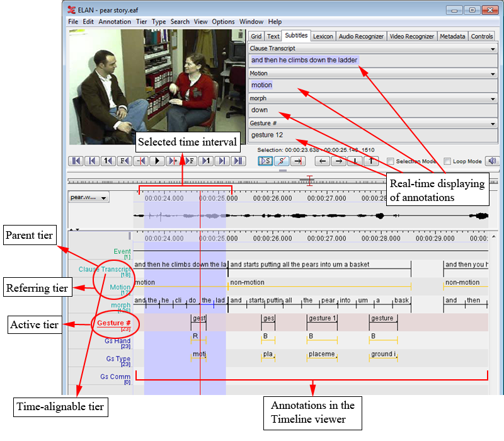Select the Gs Type tier label
504x441 pixels.
click(x=118, y=359)
